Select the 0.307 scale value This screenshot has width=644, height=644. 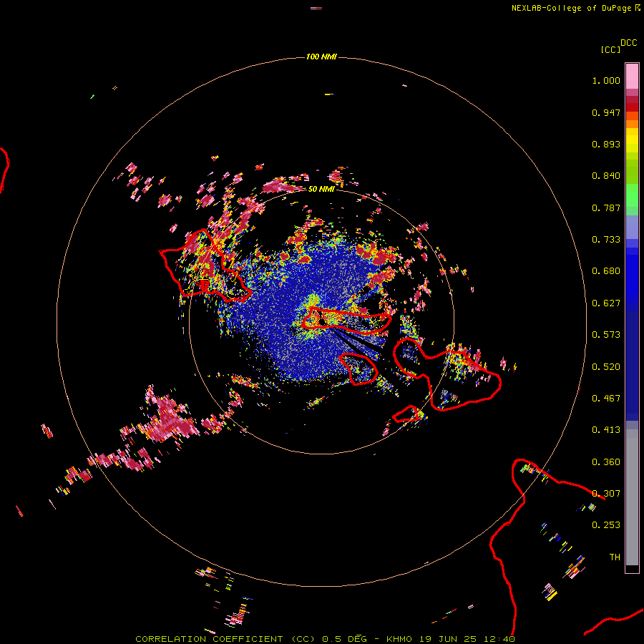coord(606,494)
